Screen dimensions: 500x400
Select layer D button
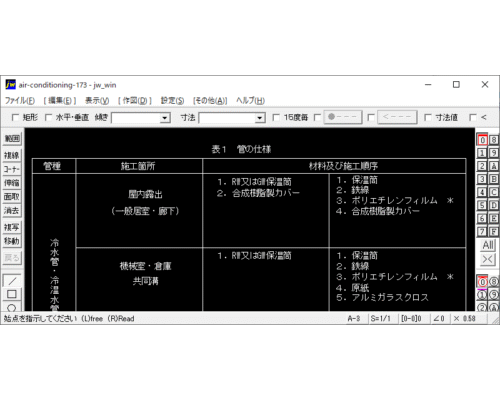pyautogui.click(x=494, y=205)
